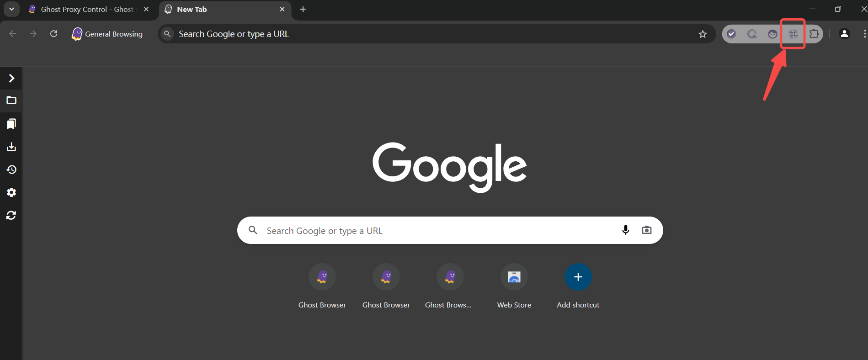Screen dimensions: 868x360
Task: Click the purple checkmark extension icon
Action: [x=732, y=34]
